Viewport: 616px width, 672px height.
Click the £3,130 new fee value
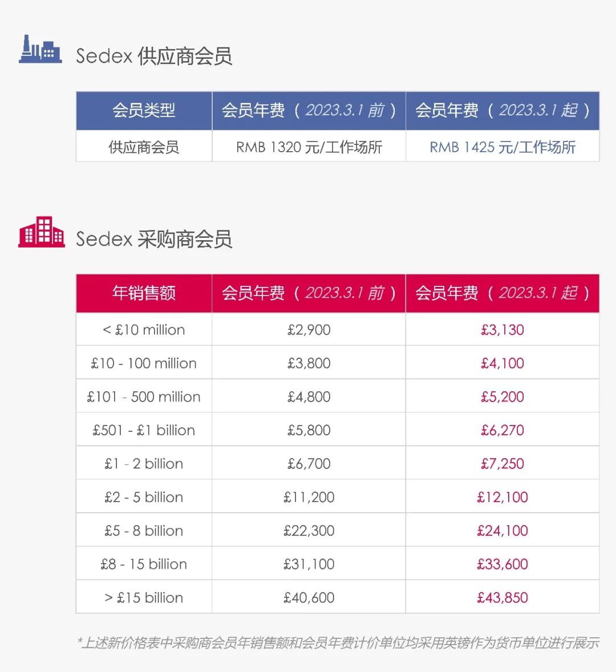(502, 330)
